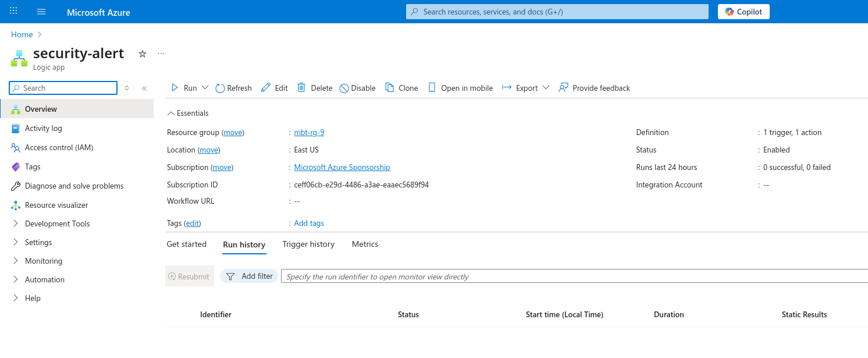Click the global search resources field

coord(557,12)
